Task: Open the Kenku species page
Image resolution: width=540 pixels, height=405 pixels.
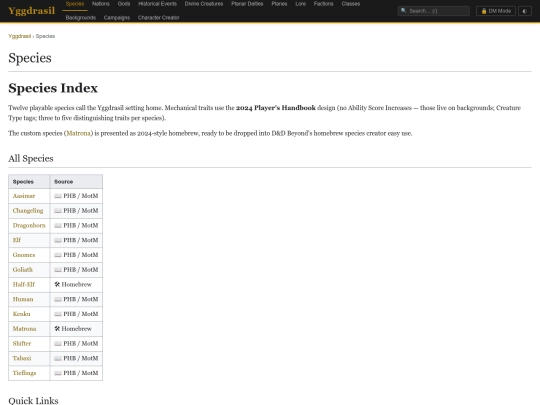Action: (21, 314)
